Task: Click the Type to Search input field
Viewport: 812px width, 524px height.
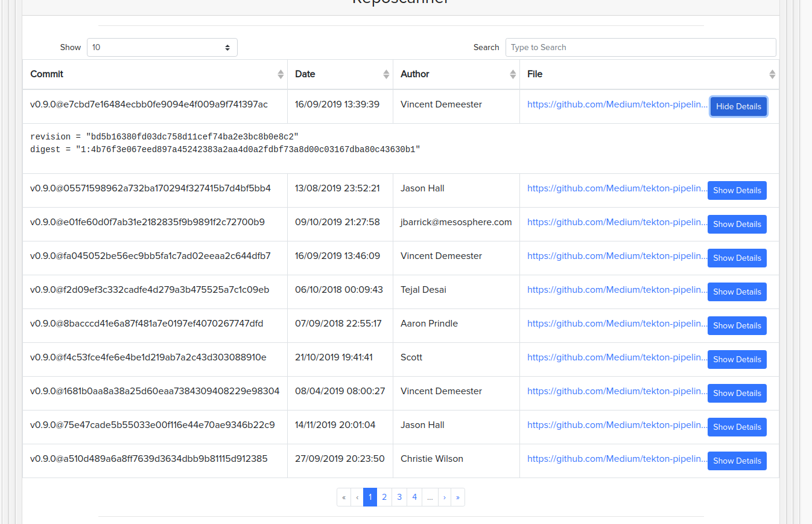Action: coord(641,47)
